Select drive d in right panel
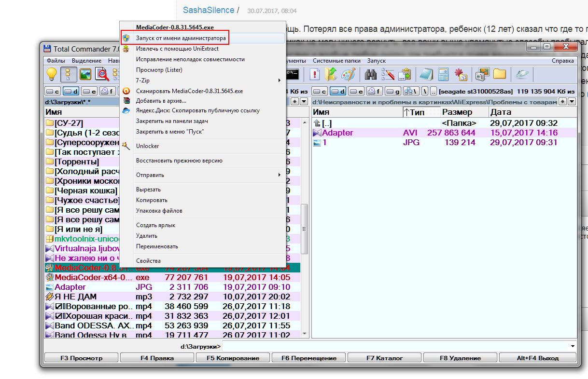This screenshot has width=588, height=379. click(x=338, y=91)
